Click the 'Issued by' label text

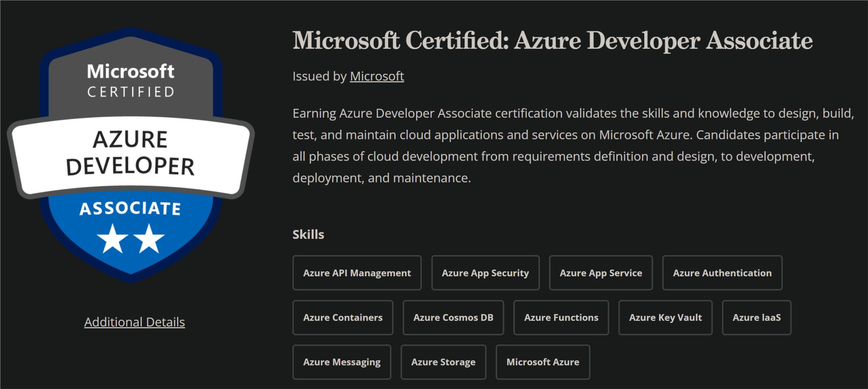320,76
